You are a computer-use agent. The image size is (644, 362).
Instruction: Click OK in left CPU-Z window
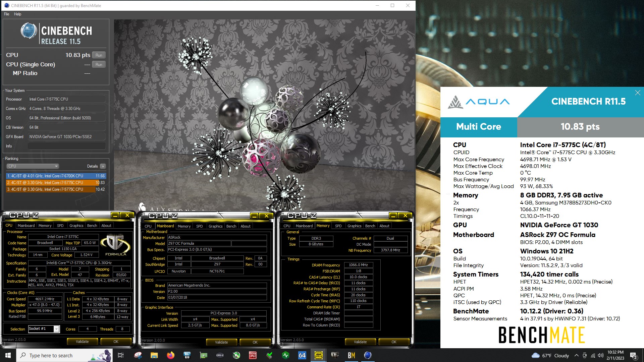(116, 342)
